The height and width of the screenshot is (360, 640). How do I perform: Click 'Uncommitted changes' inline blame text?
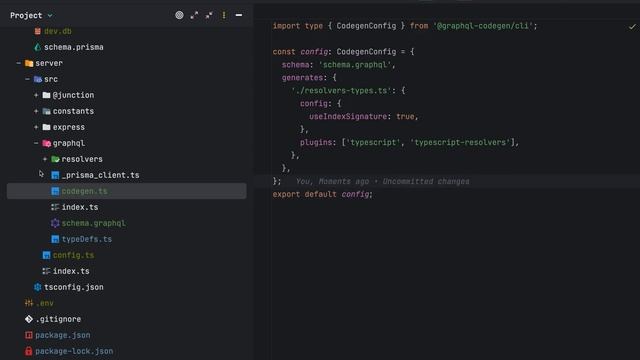pyautogui.click(x=426, y=181)
